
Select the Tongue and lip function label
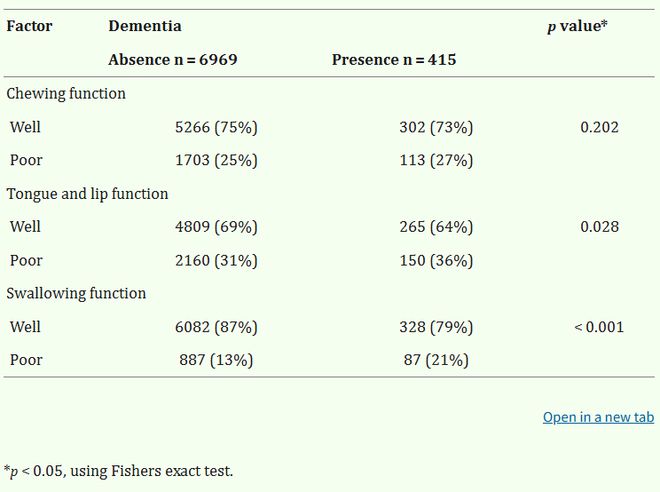click(87, 194)
